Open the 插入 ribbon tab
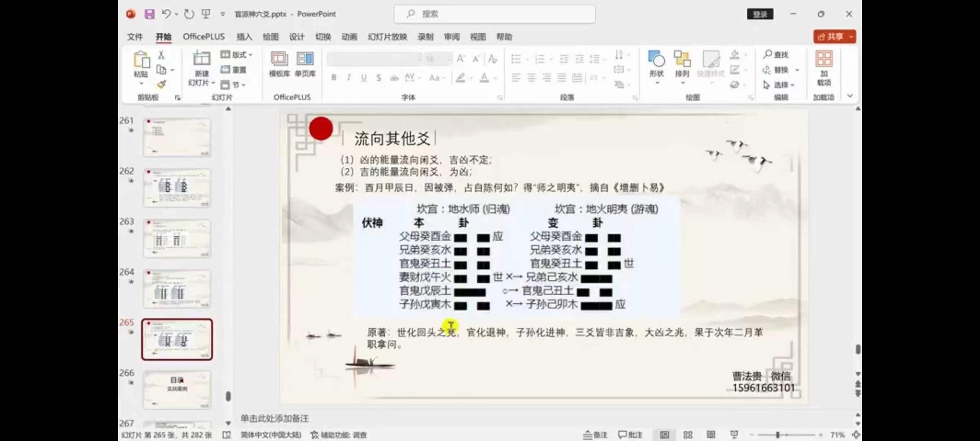 click(x=244, y=37)
